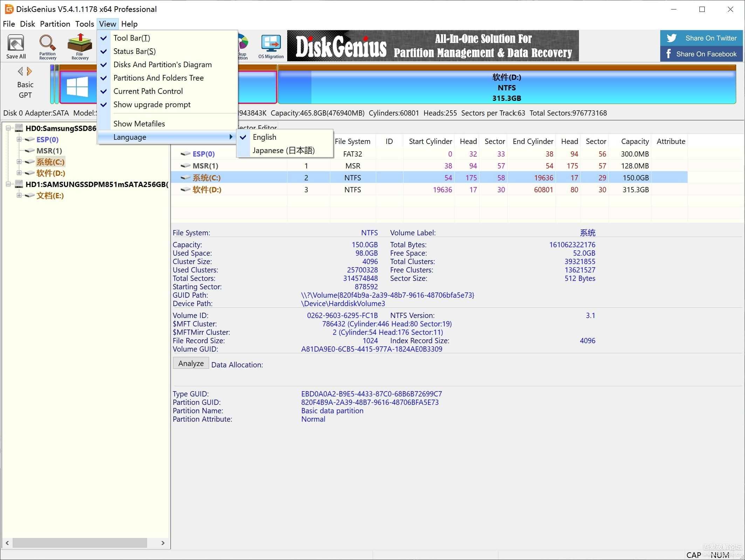The width and height of the screenshot is (745, 560).
Task: Click the Twitter bird icon
Action: (671, 38)
